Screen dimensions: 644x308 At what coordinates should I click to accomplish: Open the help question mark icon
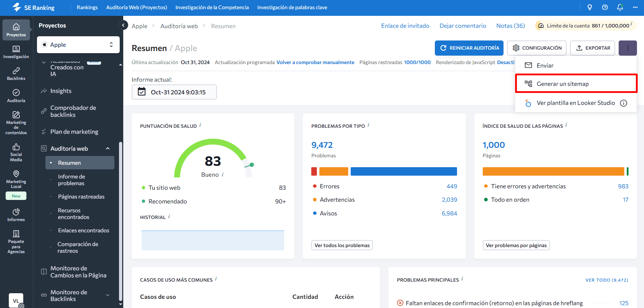(605, 7)
